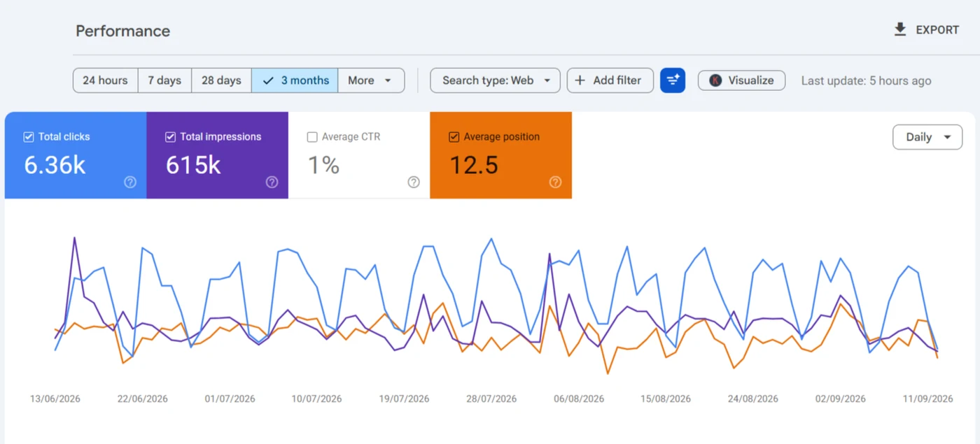Screen dimensions: 980x444
Task: Click the 15/08/2026 axis date label
Action: [666, 399]
